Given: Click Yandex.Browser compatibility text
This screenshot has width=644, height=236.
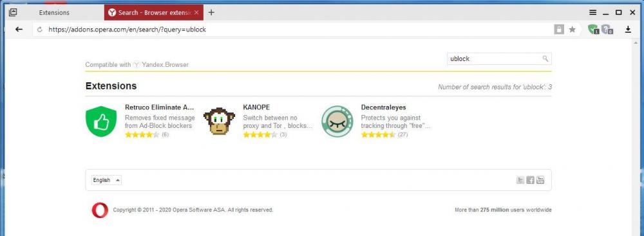Looking at the screenshot, I should [137, 64].
